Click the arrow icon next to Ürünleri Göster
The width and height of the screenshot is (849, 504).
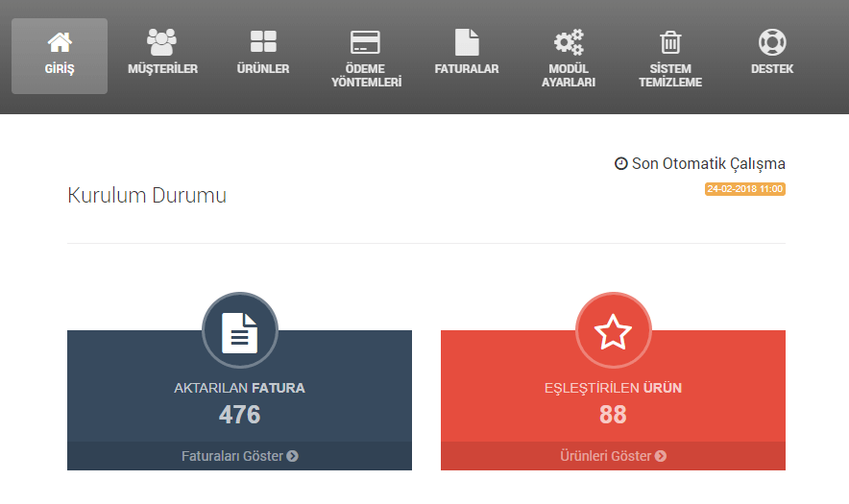point(661,456)
